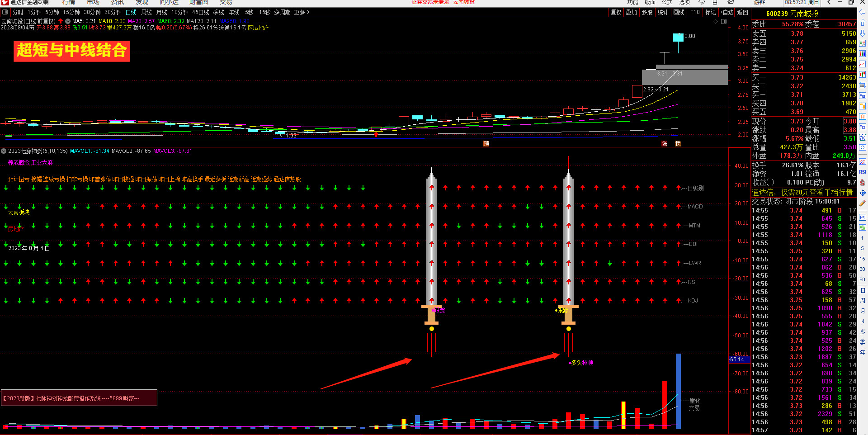Open the 问小达 menu
Viewport: 868px width, 435px height.
pos(169,2)
